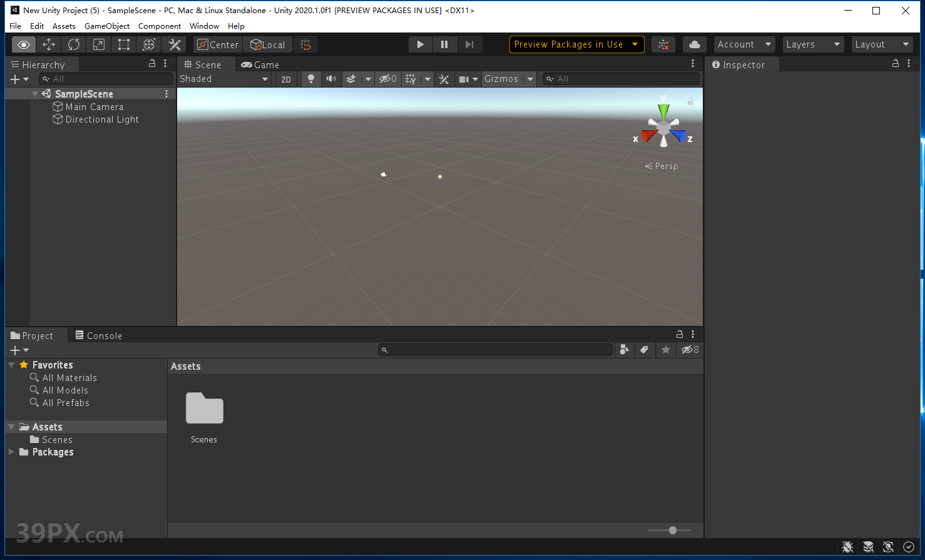The image size is (925, 560).
Task: Click Search by Label tag icon
Action: [x=644, y=350]
